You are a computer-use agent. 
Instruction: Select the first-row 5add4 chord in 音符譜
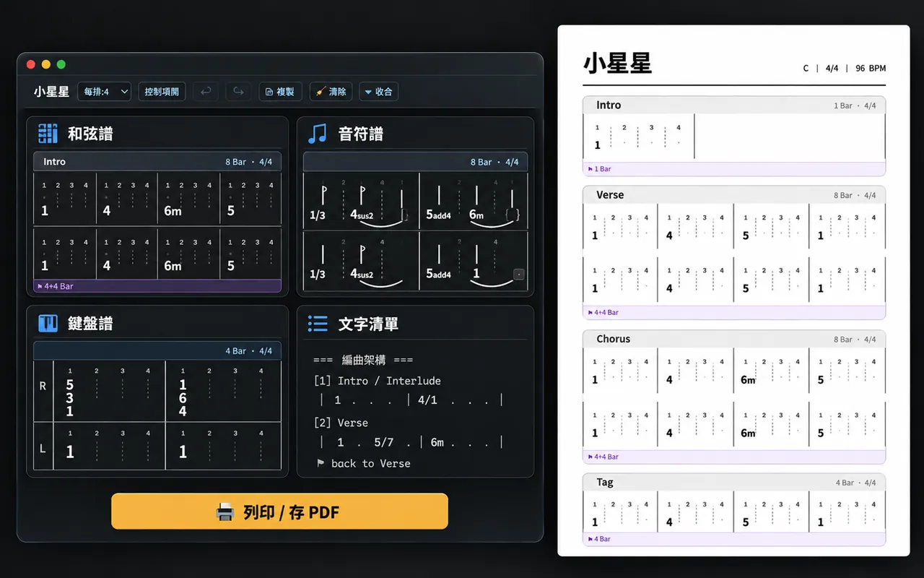click(438, 215)
